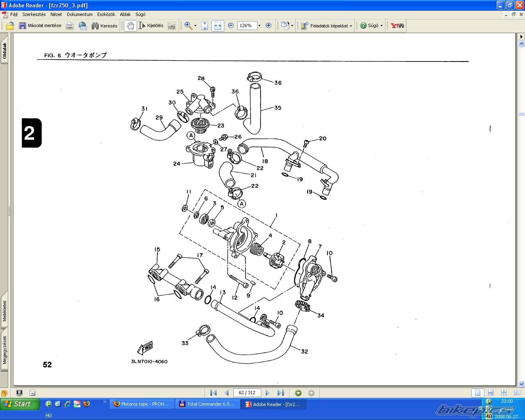This screenshot has height=420, width=525.
Task: Go to next page arrow
Action: pyautogui.click(x=267, y=393)
